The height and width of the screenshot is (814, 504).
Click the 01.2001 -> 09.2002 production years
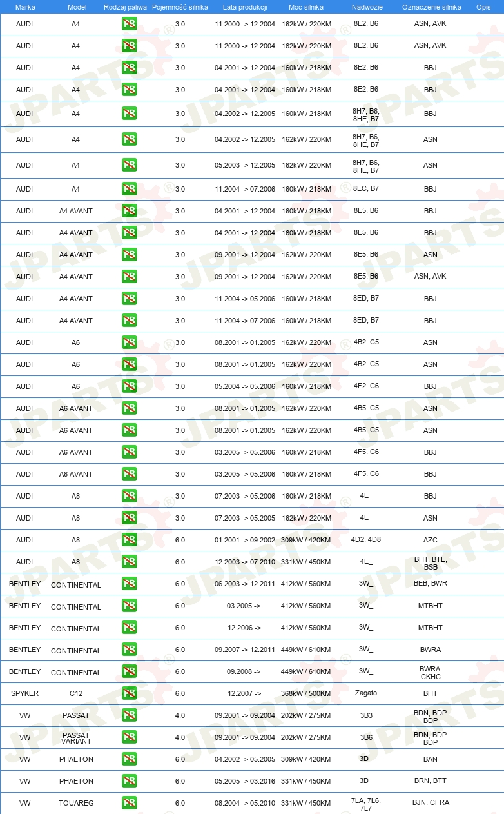click(245, 541)
